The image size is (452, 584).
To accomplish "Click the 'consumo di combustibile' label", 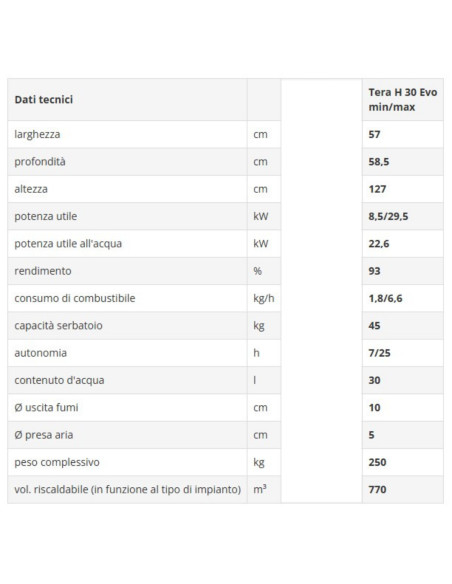I will pos(75,298).
